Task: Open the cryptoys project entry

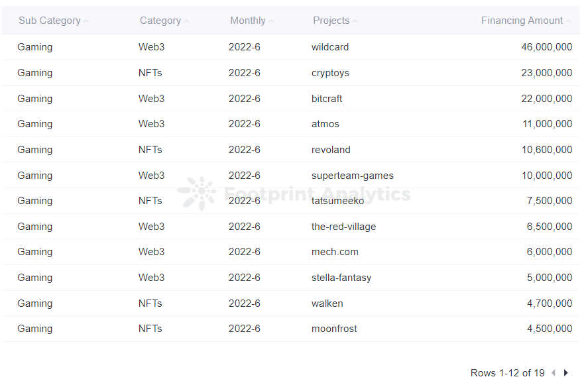Action: tap(329, 73)
